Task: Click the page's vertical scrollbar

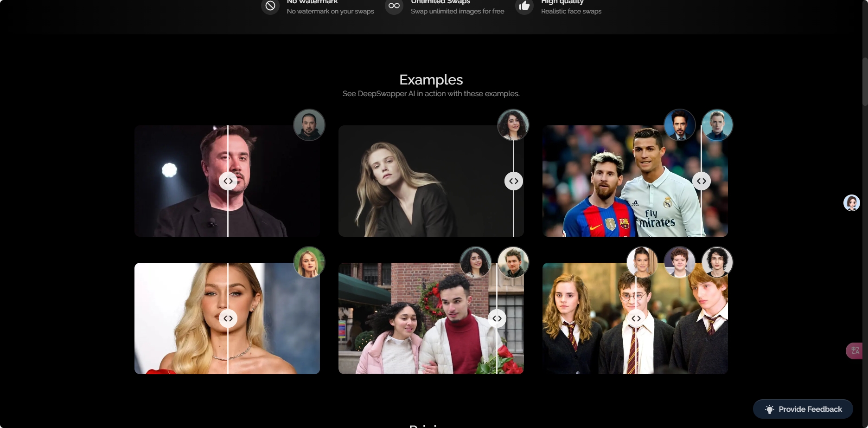Action: (865, 82)
